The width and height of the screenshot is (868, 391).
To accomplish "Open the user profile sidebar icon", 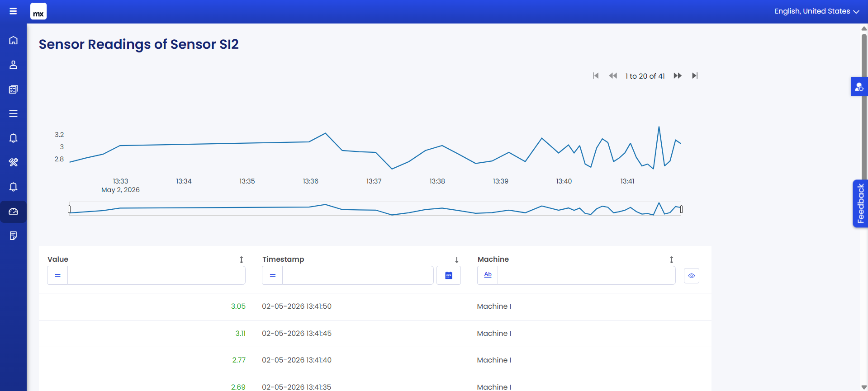I will click(x=13, y=65).
